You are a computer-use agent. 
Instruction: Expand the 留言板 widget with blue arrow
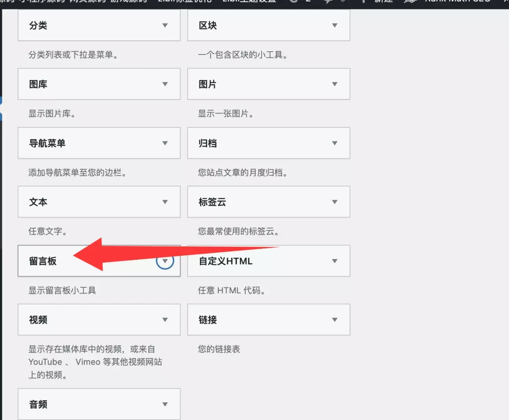pos(165,261)
